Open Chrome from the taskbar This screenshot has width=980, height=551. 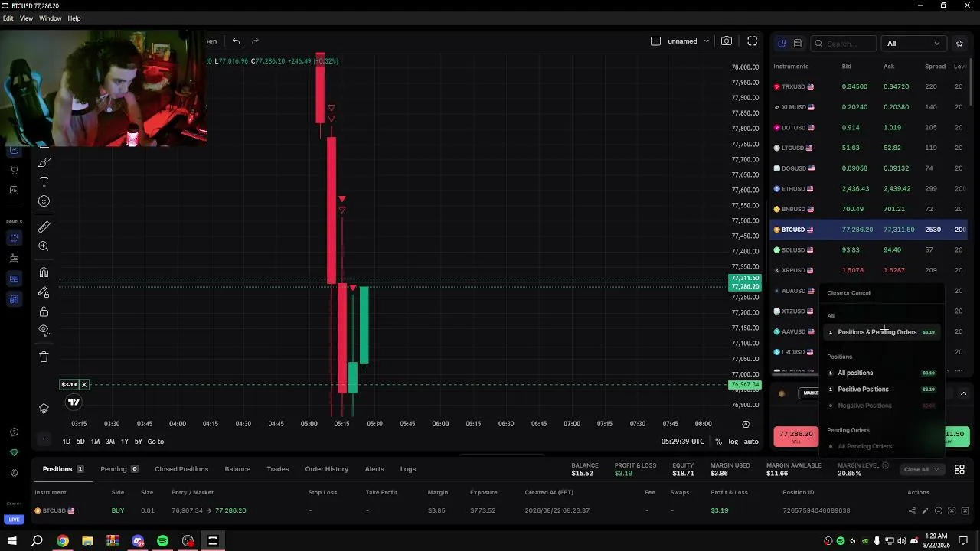click(63, 541)
